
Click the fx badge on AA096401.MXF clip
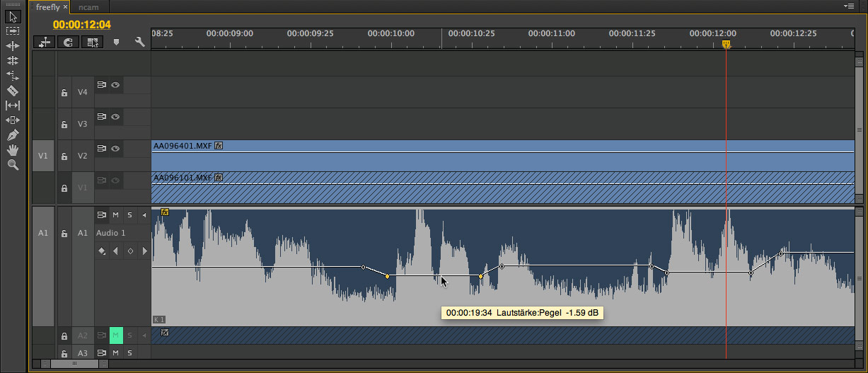pos(219,146)
